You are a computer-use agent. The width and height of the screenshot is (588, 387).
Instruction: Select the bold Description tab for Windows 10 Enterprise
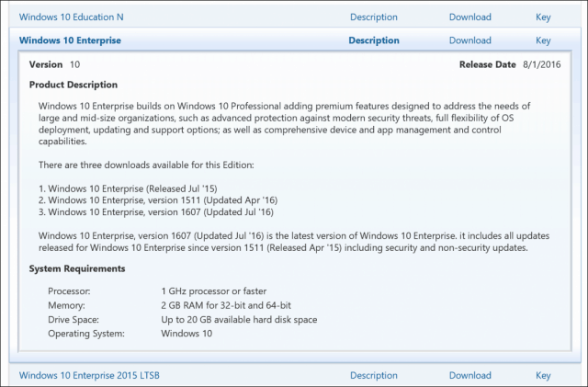pyautogui.click(x=374, y=40)
